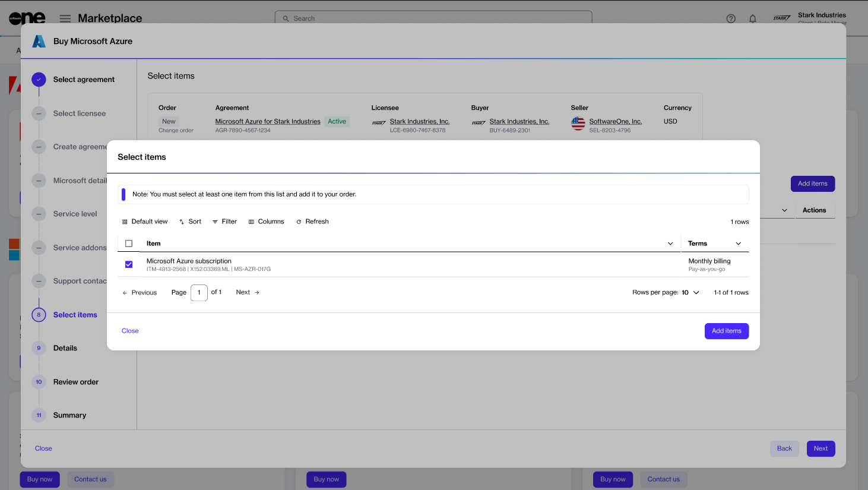This screenshot has width=868, height=490.
Task: Click the Default view label
Action: point(150,222)
